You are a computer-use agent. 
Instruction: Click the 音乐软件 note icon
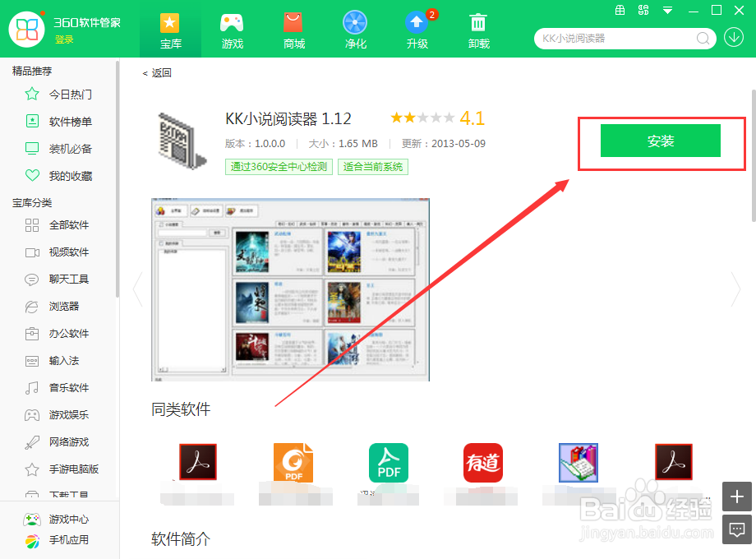coord(32,388)
